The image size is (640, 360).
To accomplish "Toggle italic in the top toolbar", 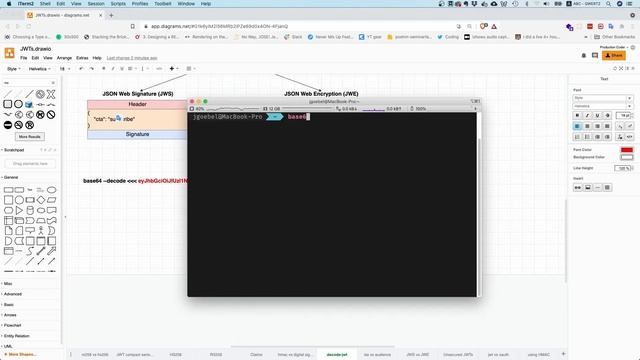I will 113,69.
